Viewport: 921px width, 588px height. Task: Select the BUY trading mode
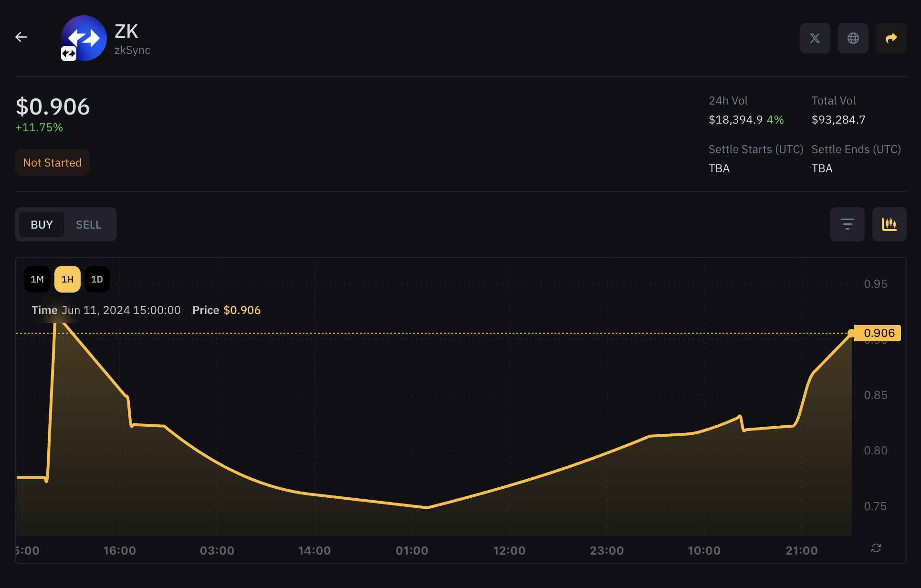[42, 224]
